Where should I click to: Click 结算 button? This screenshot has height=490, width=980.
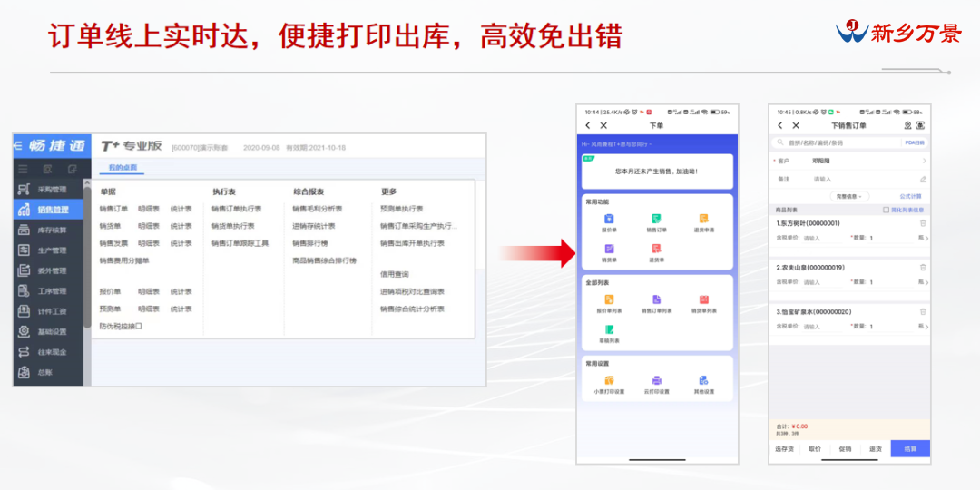click(910, 449)
